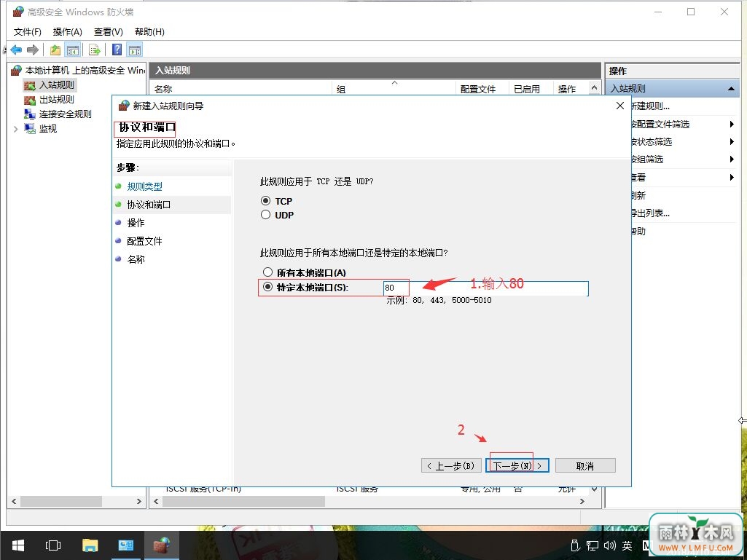Click tree pane horizontal scrollbar right arrow
This screenshot has width=747, height=560.
(x=139, y=502)
